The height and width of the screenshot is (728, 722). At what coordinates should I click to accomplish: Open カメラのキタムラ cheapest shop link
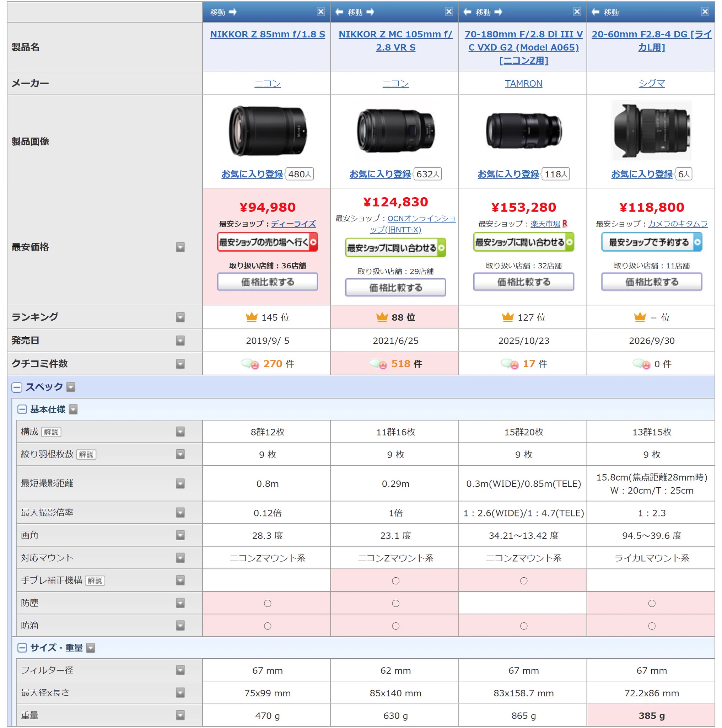(678, 224)
